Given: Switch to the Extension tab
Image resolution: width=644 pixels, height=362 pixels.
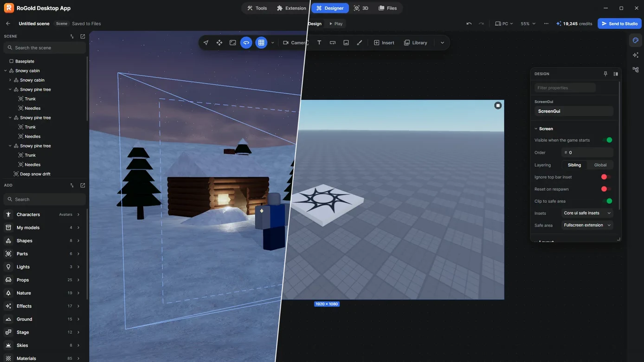Looking at the screenshot, I should [x=291, y=8].
